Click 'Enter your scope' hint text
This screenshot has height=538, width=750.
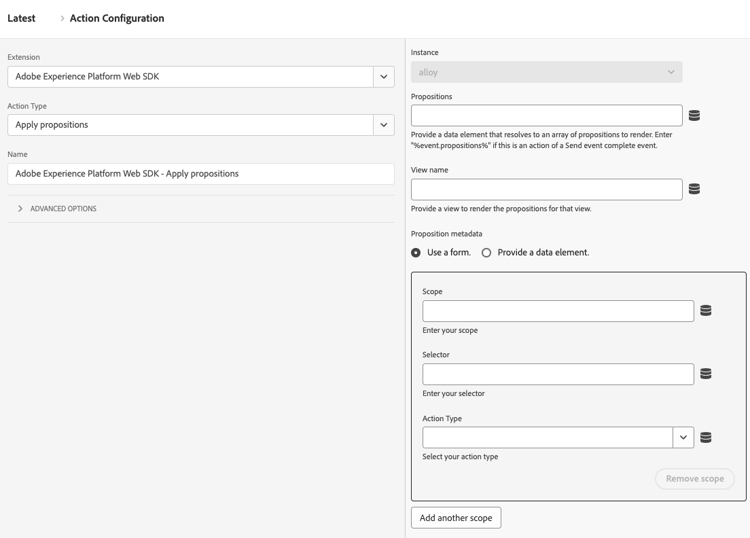click(450, 330)
